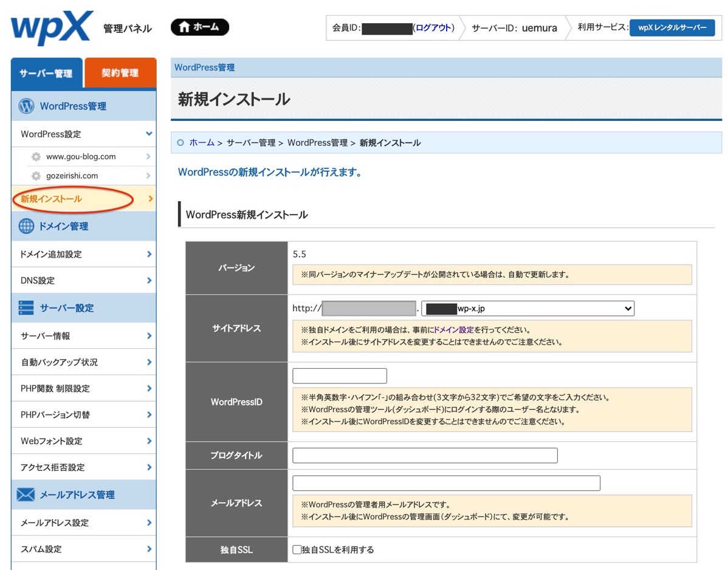Open アクセス拒否設定 menu item
Viewport: 728px width, 570px height.
tap(84, 467)
